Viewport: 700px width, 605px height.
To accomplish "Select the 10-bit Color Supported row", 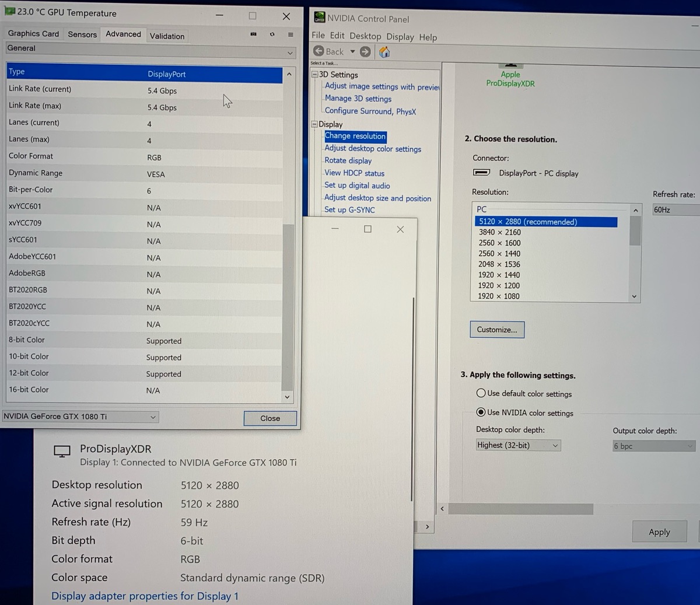I will tap(144, 357).
